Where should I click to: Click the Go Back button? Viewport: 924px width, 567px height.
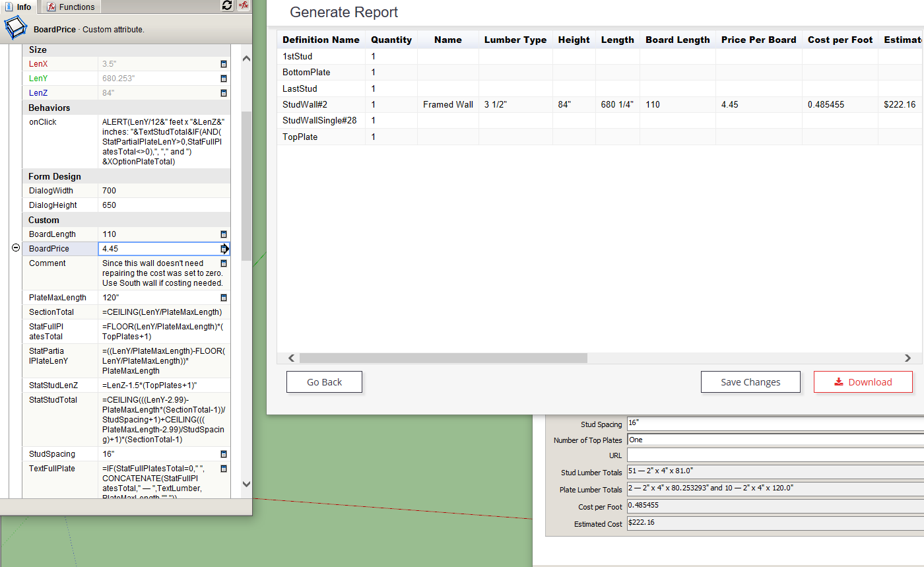coord(324,382)
